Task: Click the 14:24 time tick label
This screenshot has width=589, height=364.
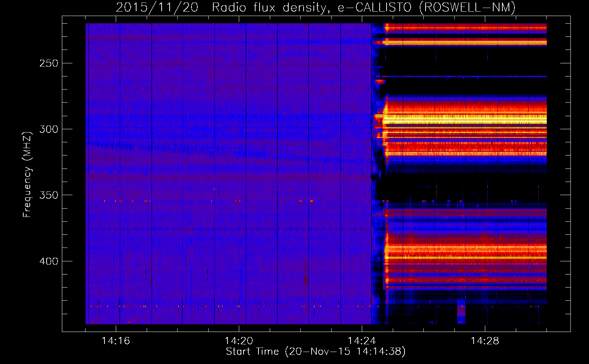Action: 362,341
